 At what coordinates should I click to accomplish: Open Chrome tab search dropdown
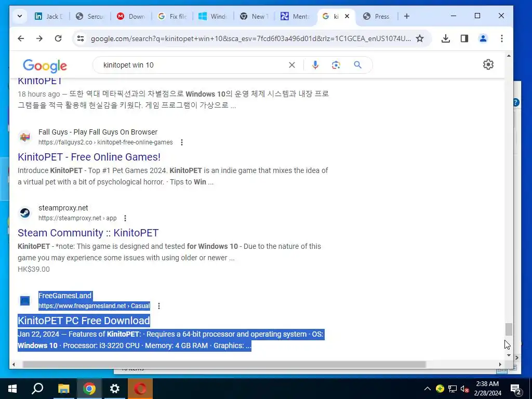point(20,16)
